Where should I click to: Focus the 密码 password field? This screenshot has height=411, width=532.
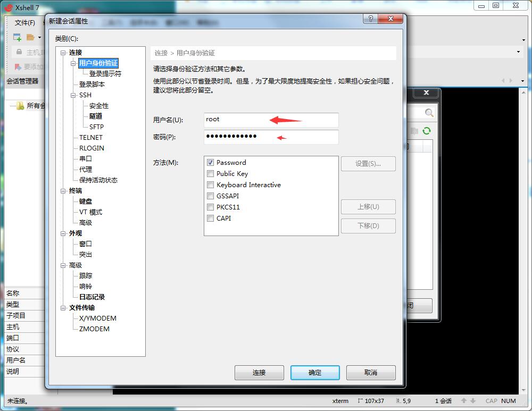click(271, 137)
